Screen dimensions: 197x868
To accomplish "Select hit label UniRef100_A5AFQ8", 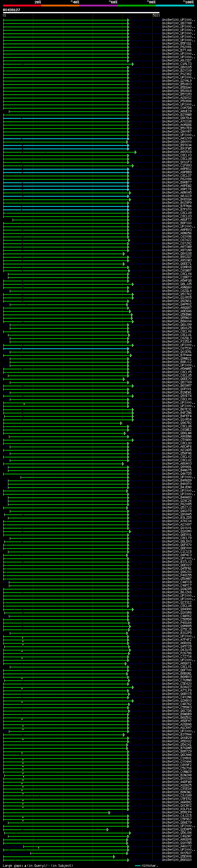I will pyautogui.click(x=177, y=281).
